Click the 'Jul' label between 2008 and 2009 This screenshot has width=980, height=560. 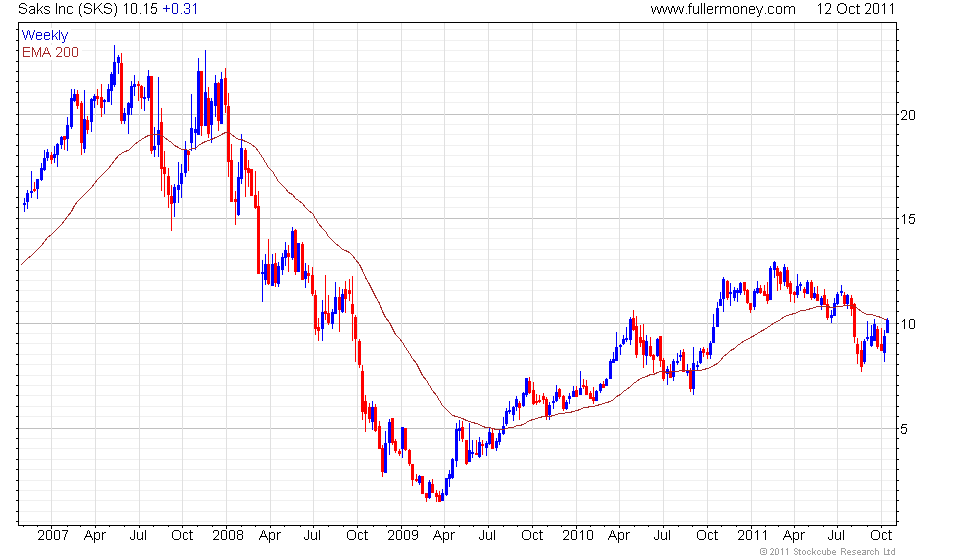(x=312, y=536)
